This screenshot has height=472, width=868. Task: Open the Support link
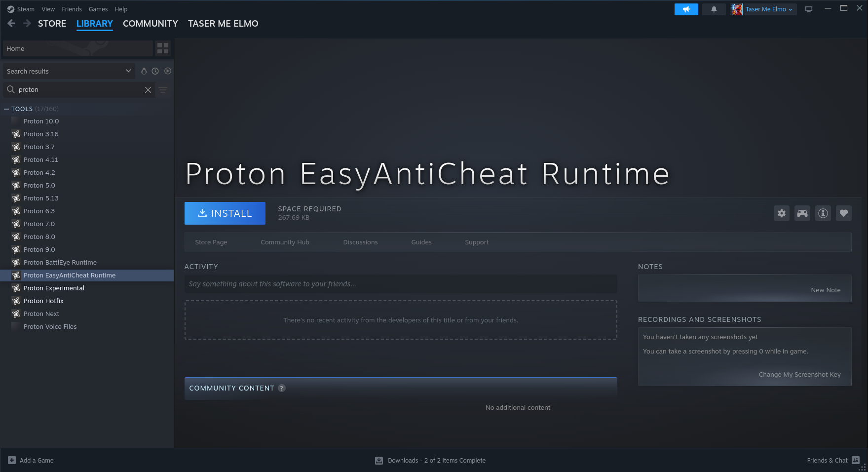pos(477,242)
